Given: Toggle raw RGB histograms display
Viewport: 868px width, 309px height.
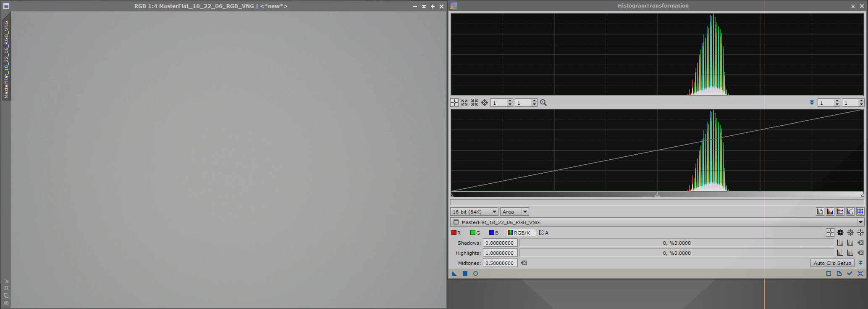Looking at the screenshot, I should click(x=830, y=211).
